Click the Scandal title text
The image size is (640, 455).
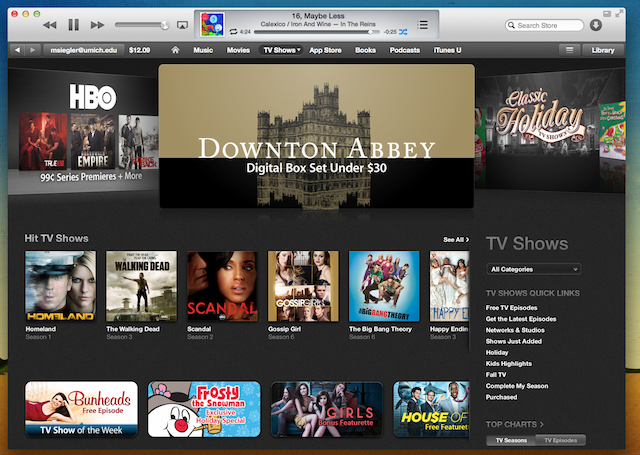click(x=199, y=329)
